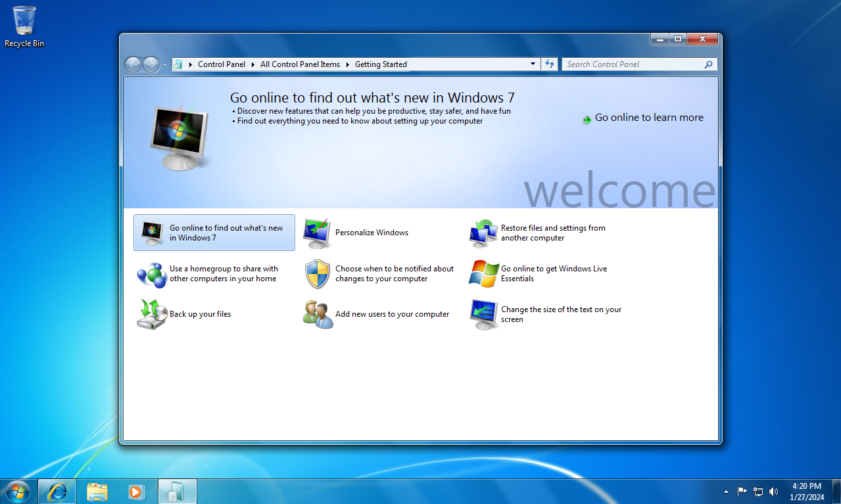841x504 pixels.
Task: Click the Go online to learn more link
Action: [x=649, y=118]
